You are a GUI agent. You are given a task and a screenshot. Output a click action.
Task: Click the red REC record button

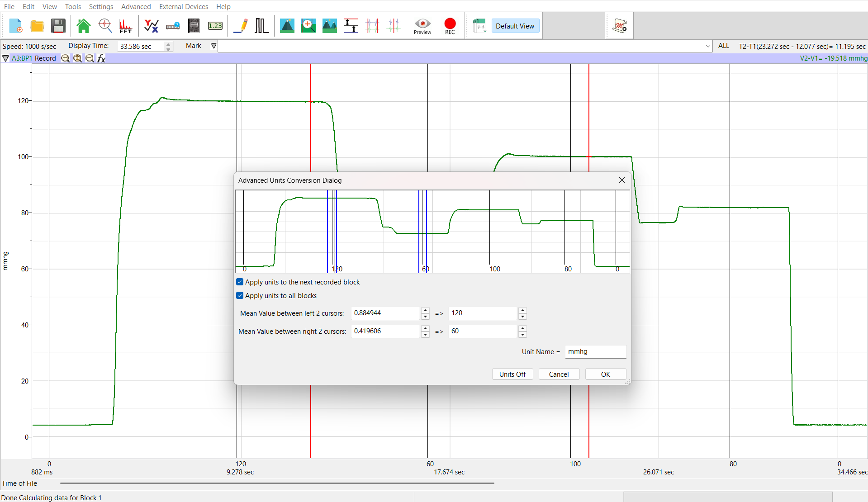[450, 26]
